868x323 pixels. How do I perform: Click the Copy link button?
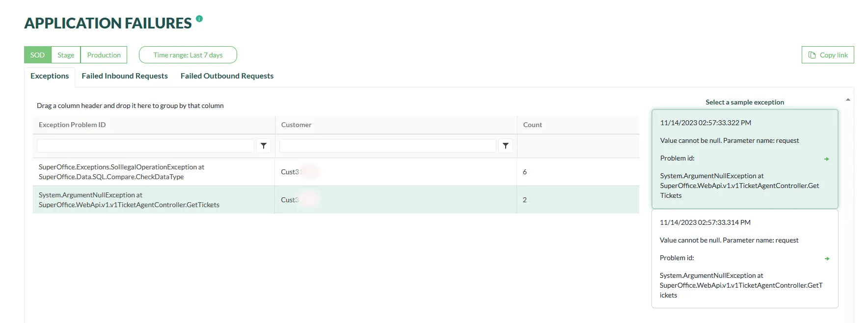tap(828, 55)
